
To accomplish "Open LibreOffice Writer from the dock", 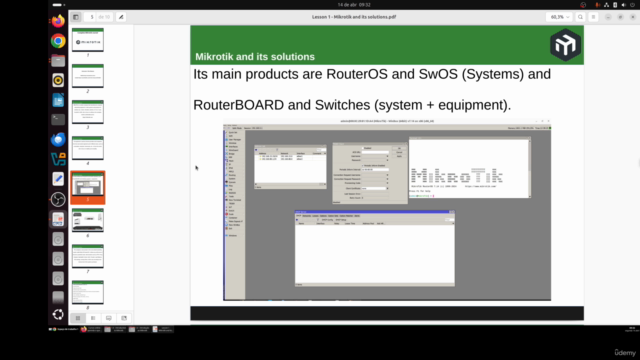I will click(58, 100).
